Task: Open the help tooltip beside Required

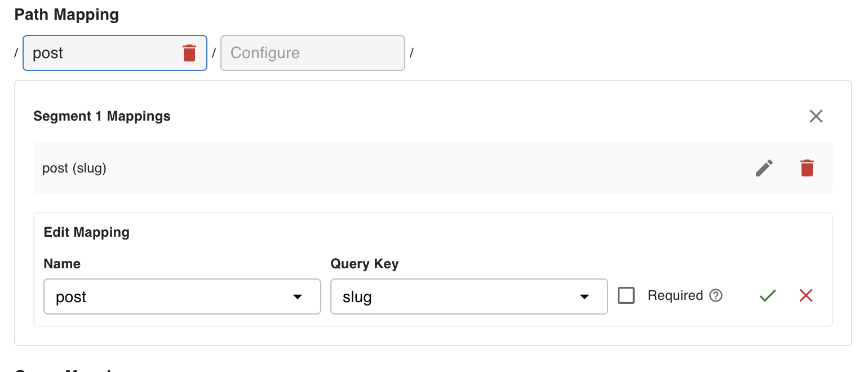Action: 716,295
